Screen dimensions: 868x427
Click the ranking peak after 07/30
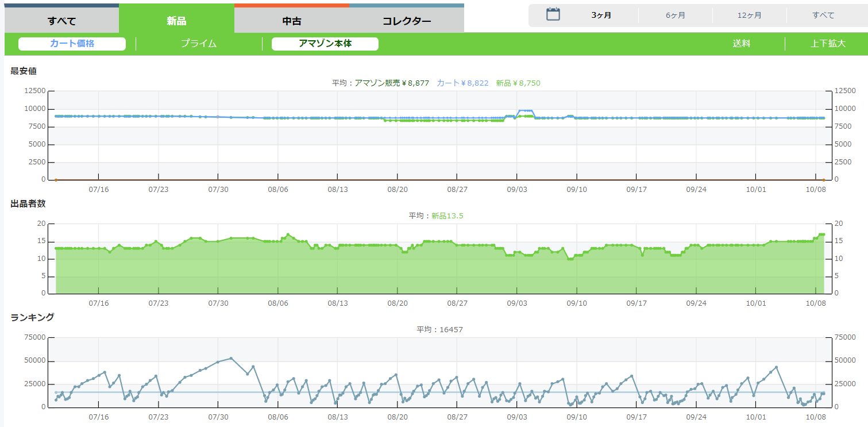(x=231, y=358)
